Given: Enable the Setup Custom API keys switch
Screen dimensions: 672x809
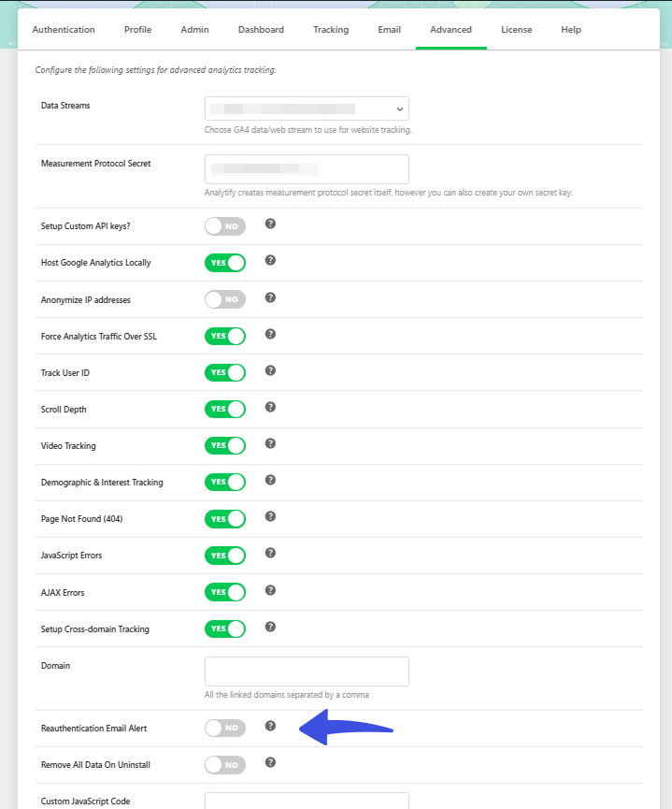Looking at the screenshot, I should click(224, 224).
